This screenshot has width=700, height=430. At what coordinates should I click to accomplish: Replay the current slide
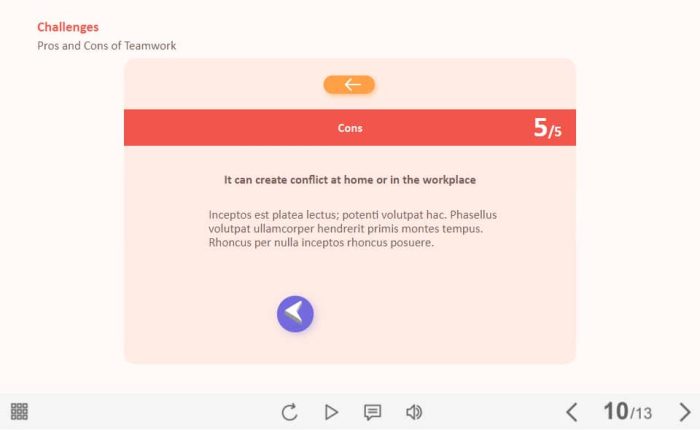(x=289, y=412)
